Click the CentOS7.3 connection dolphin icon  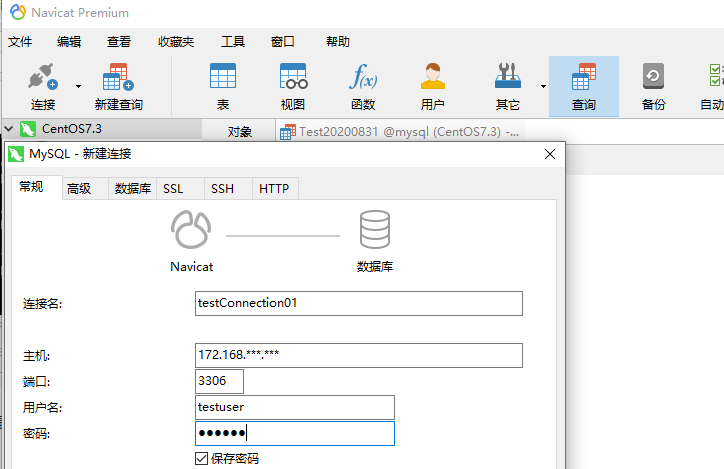point(28,129)
